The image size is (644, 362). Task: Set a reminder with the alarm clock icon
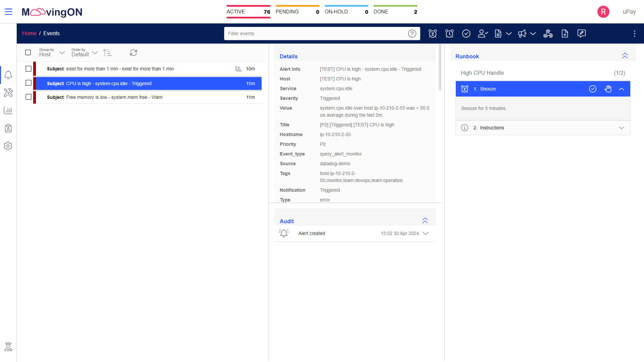pyautogui.click(x=449, y=34)
